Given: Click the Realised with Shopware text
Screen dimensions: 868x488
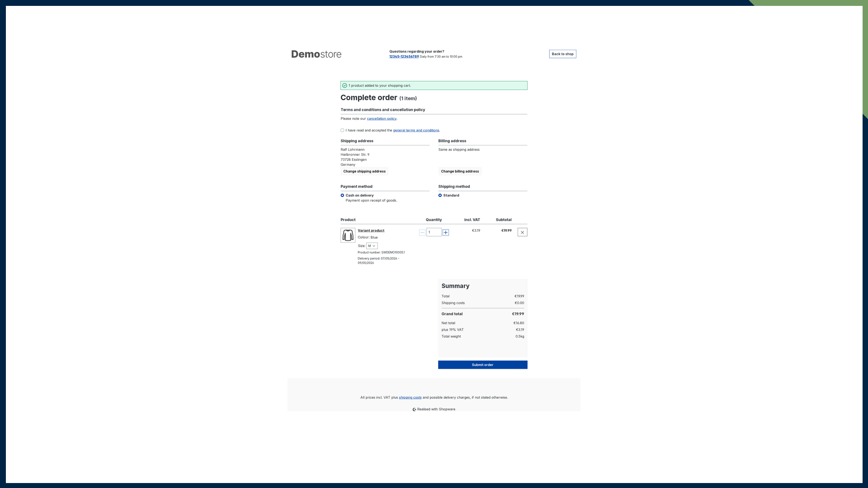Looking at the screenshot, I should tap(436, 409).
